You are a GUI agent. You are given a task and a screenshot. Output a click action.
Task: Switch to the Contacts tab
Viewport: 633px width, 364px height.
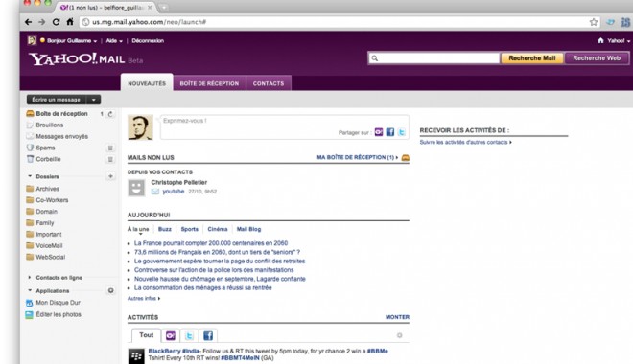pos(269,83)
